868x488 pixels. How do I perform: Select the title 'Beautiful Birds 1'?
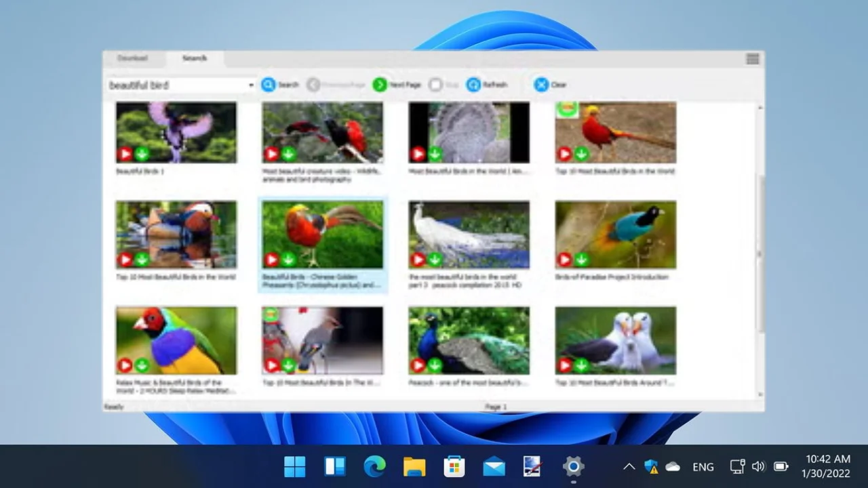(140, 171)
